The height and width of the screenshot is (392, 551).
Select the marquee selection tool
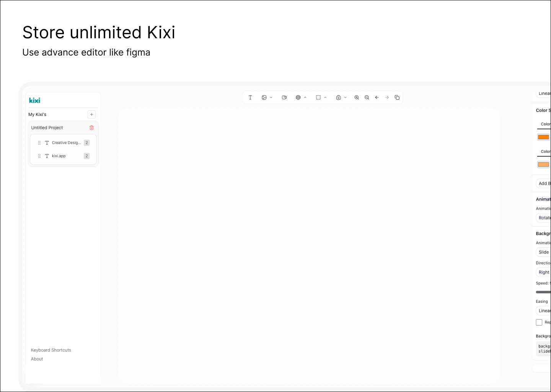point(319,97)
